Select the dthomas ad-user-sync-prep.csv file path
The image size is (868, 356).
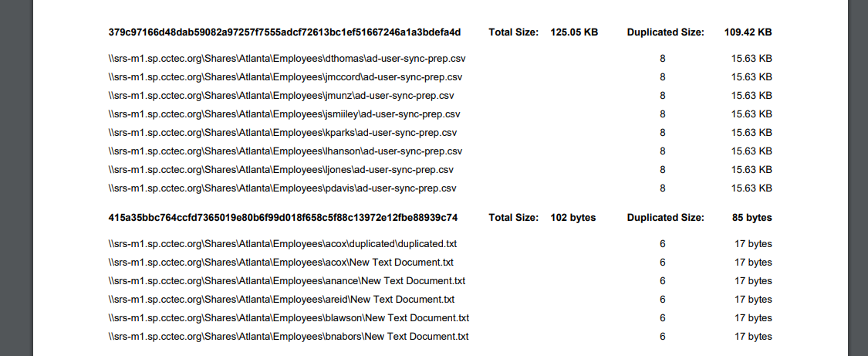pyautogui.click(x=287, y=59)
